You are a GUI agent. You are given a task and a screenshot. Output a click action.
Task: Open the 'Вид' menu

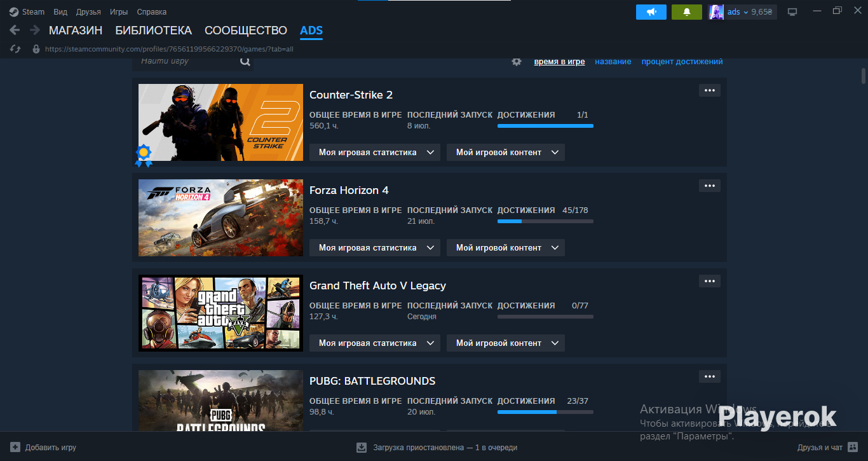(x=60, y=12)
